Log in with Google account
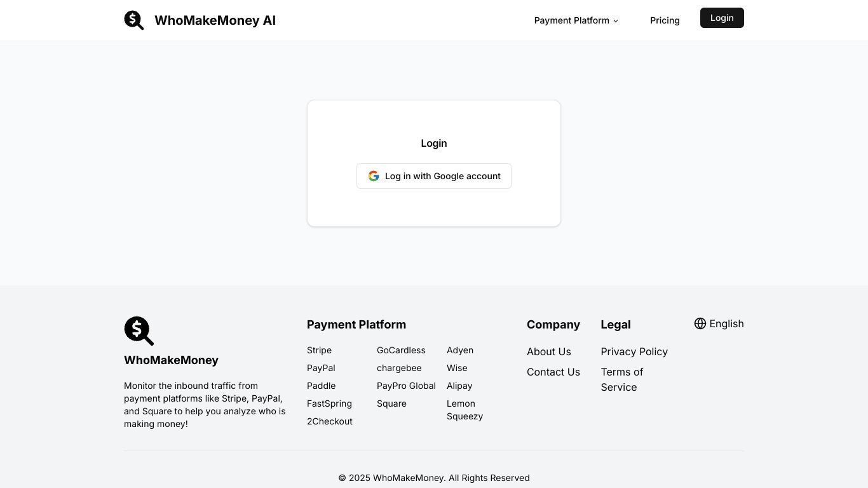The width and height of the screenshot is (868, 488). pos(434,176)
